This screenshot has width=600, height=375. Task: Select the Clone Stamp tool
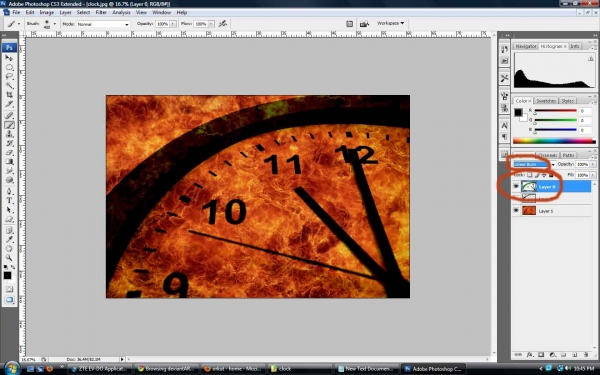(9, 134)
